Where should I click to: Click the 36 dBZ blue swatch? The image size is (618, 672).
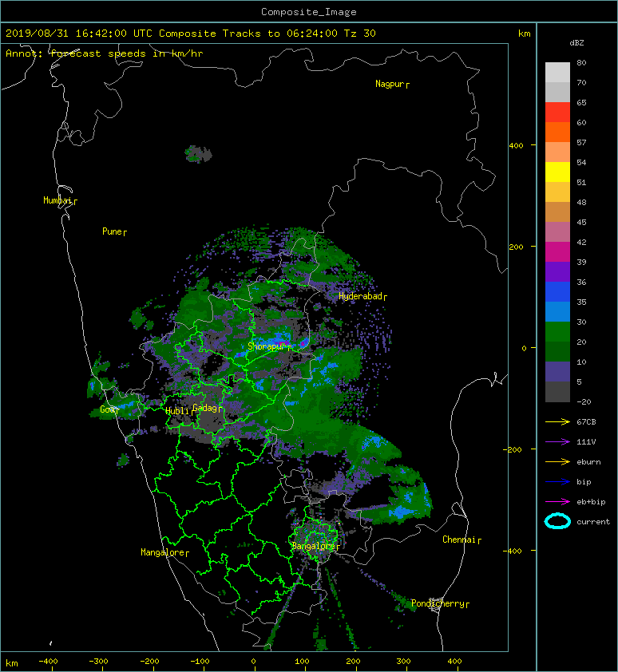(x=557, y=291)
